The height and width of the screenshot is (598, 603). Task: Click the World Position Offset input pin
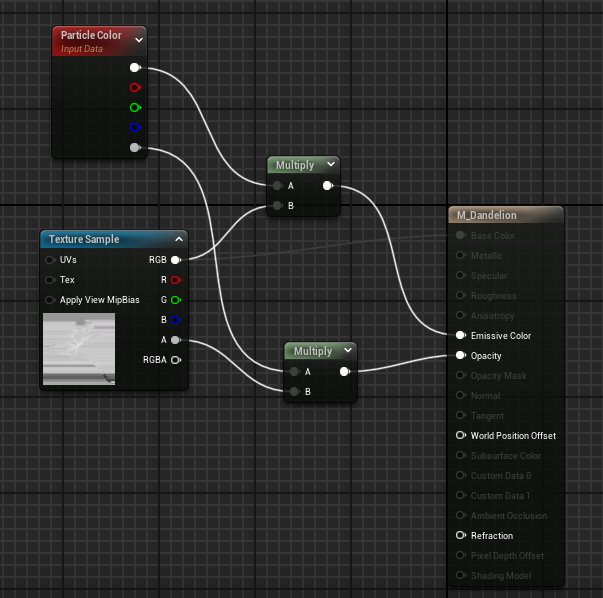[461, 436]
